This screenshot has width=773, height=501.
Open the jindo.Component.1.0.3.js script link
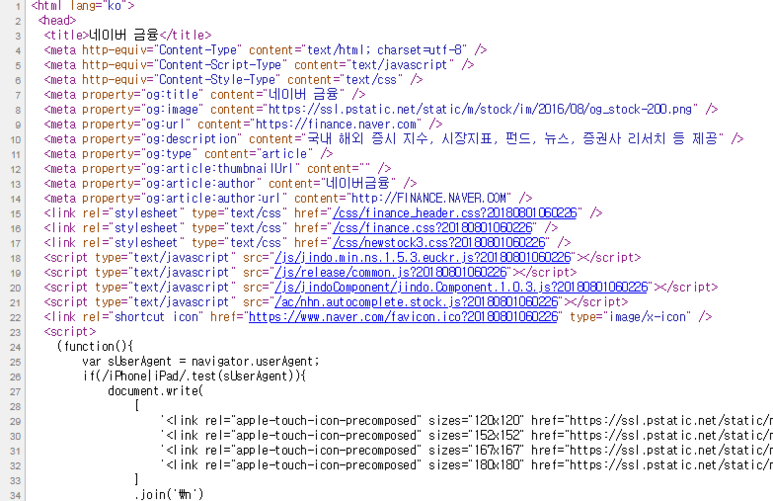(x=461, y=287)
